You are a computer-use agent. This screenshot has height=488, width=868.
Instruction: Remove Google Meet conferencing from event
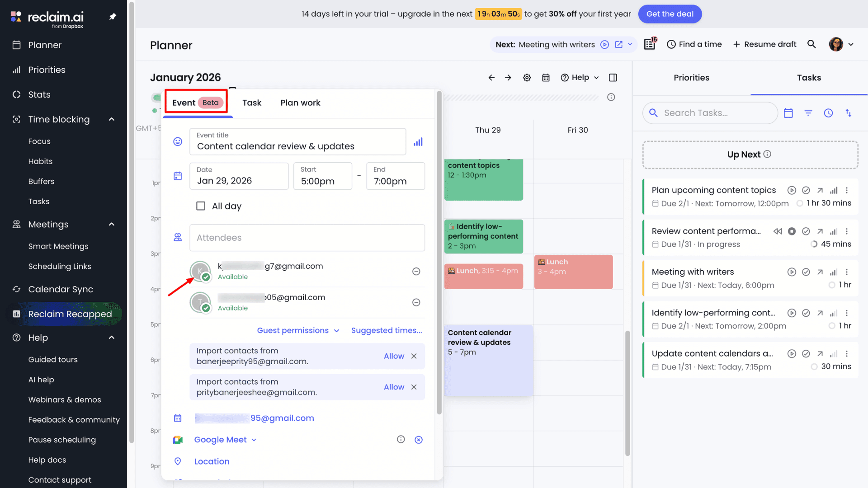pyautogui.click(x=419, y=440)
